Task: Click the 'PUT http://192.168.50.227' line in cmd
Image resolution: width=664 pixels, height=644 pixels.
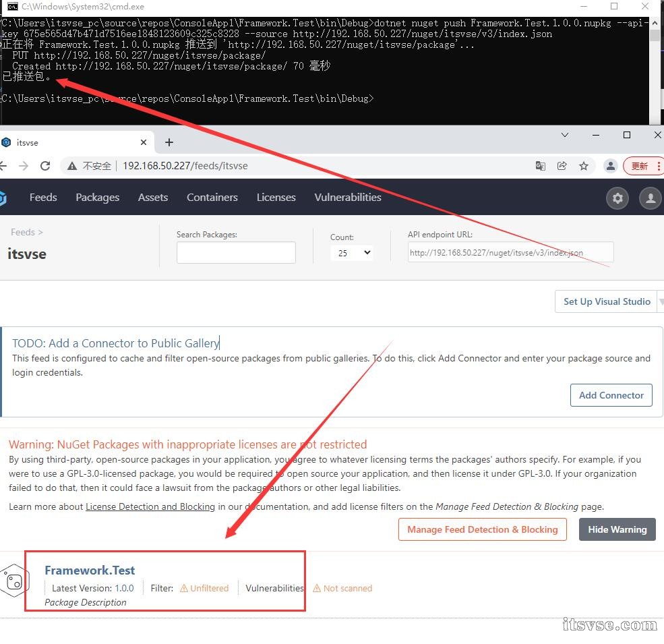Action: pyautogui.click(x=139, y=55)
